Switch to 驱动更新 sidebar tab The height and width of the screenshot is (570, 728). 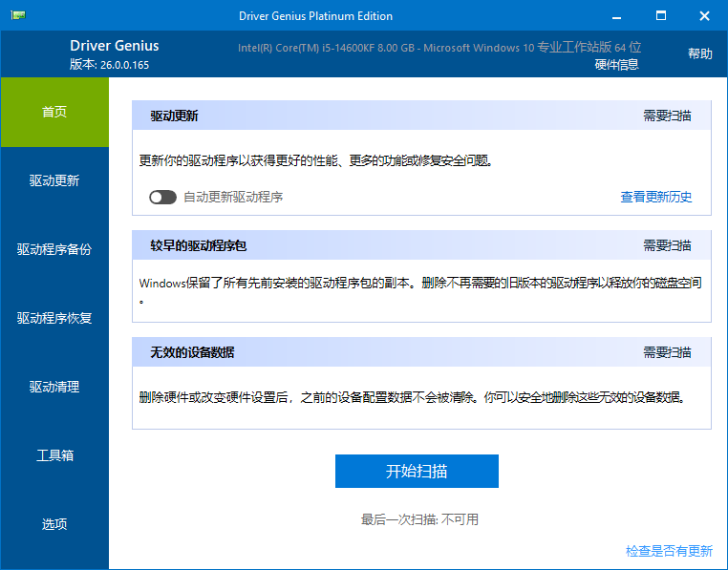click(x=54, y=180)
